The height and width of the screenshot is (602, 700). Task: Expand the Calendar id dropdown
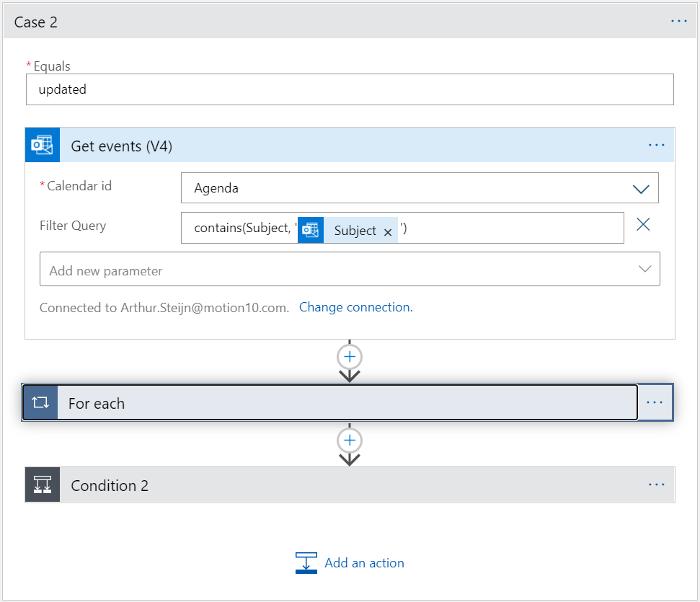[x=640, y=189]
